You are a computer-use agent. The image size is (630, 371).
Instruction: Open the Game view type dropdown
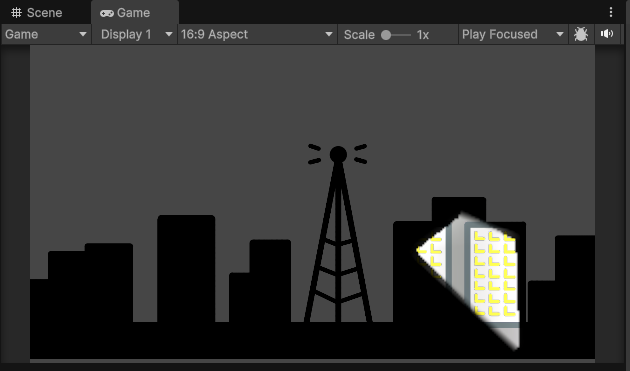46,35
